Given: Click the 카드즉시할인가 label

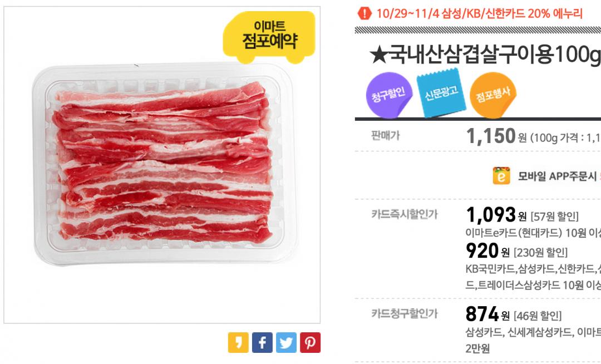Looking at the screenshot, I should (404, 214).
